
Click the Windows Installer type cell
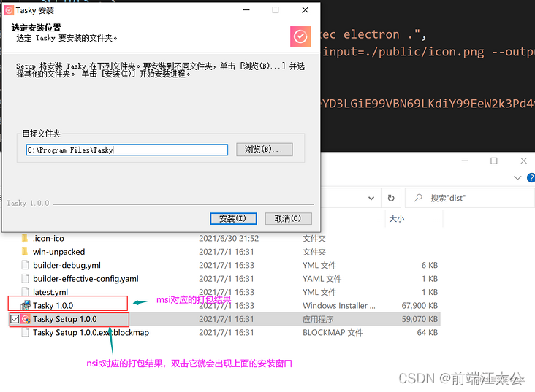(339, 305)
